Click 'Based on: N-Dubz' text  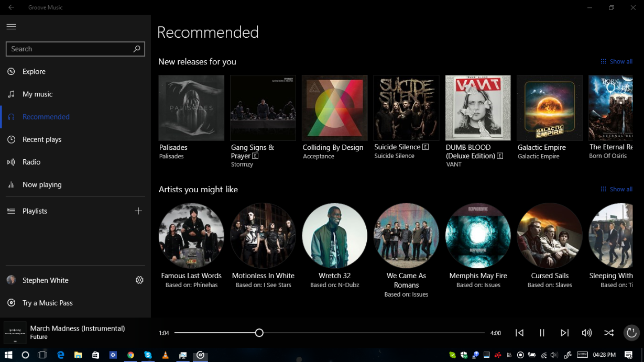tap(334, 285)
